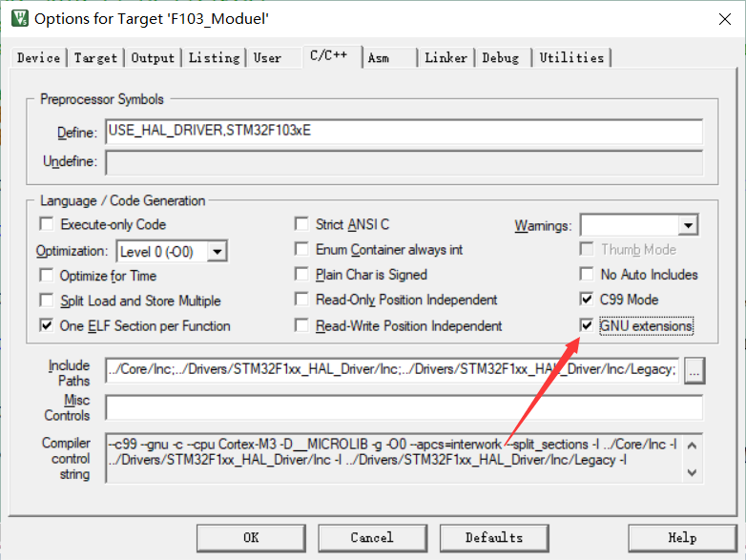Click the Misc Controls field
The width and height of the screenshot is (746, 560).
[404, 407]
